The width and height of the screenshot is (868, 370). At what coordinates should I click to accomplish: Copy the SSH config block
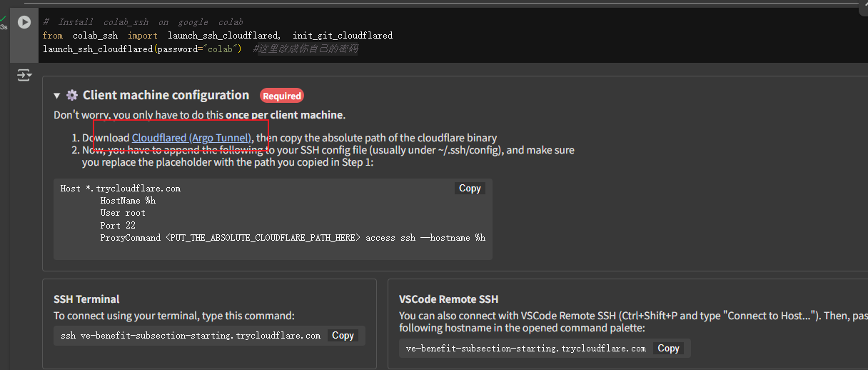470,189
